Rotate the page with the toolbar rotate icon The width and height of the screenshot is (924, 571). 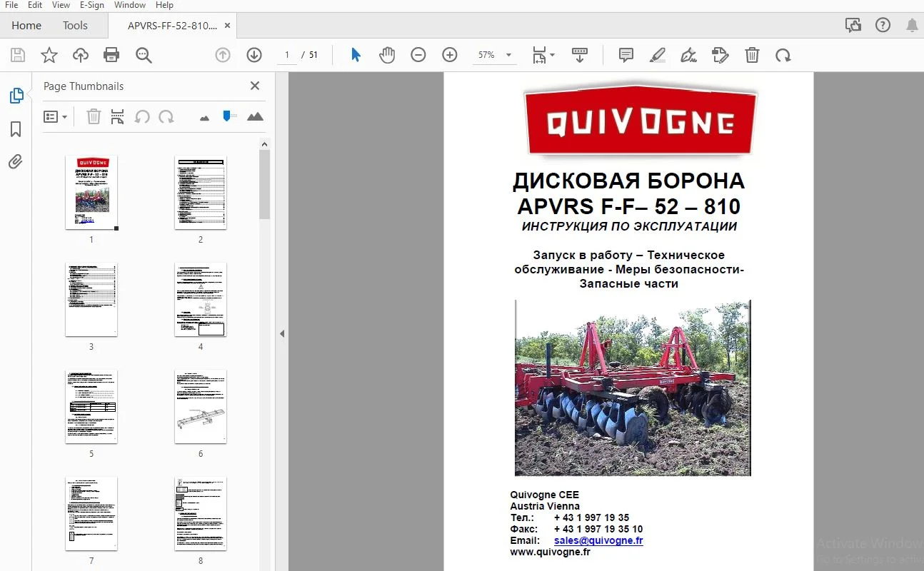[783, 55]
